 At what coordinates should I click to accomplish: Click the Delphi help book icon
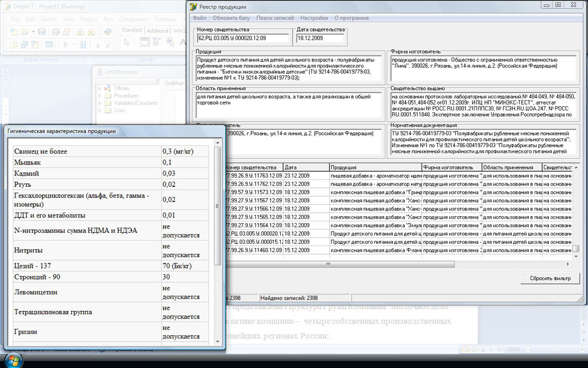107,31
